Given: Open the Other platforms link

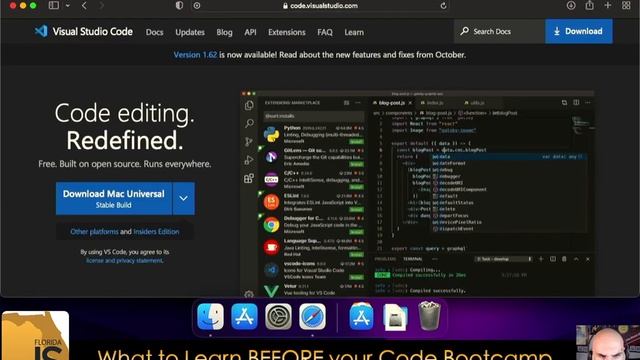Looking at the screenshot, I should click(x=94, y=231).
